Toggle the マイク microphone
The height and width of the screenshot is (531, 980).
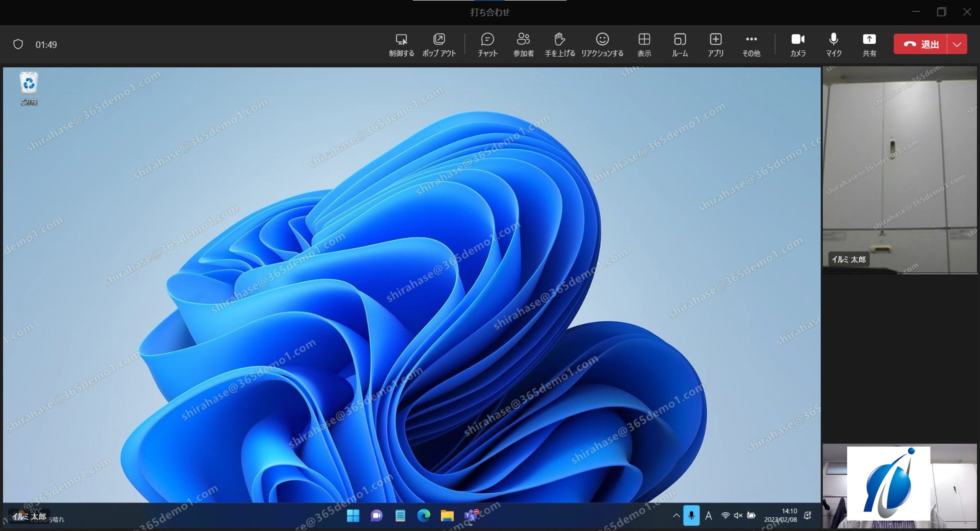[x=833, y=45]
